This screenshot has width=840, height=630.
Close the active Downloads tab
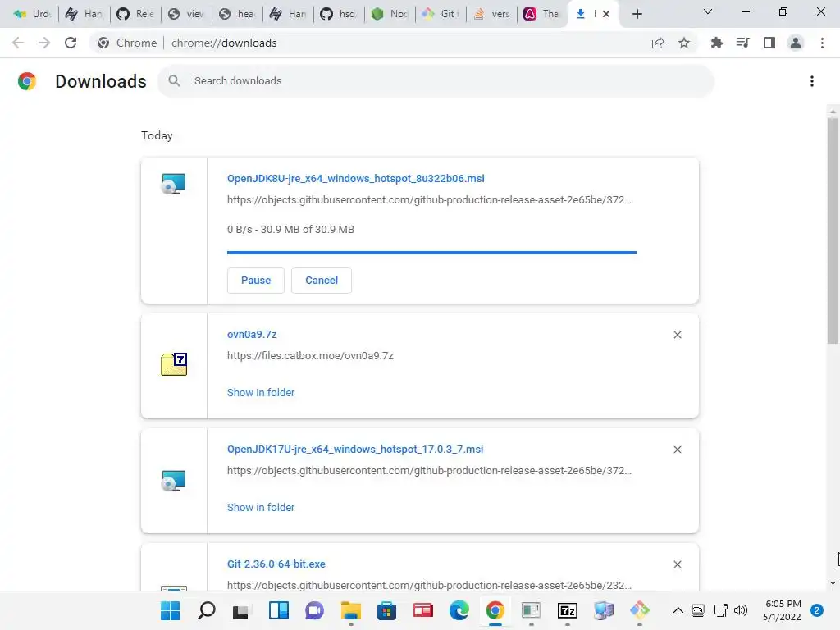pos(606,14)
